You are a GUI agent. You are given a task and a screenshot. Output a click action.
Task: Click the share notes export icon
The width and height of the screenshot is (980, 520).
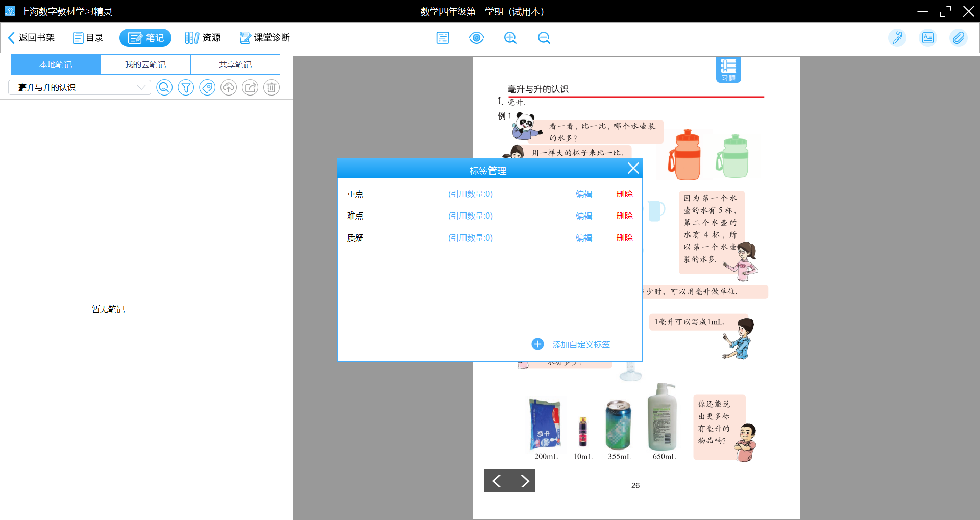250,88
